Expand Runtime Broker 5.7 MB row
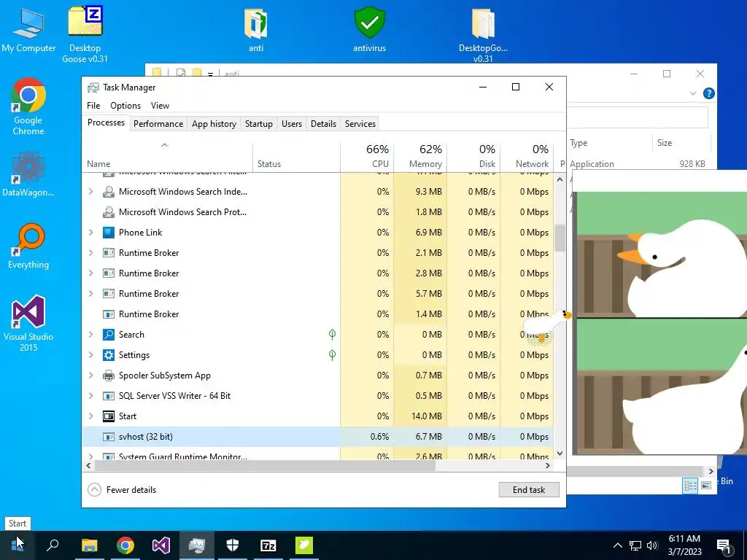Viewport: 747px width, 560px height. coord(90,294)
